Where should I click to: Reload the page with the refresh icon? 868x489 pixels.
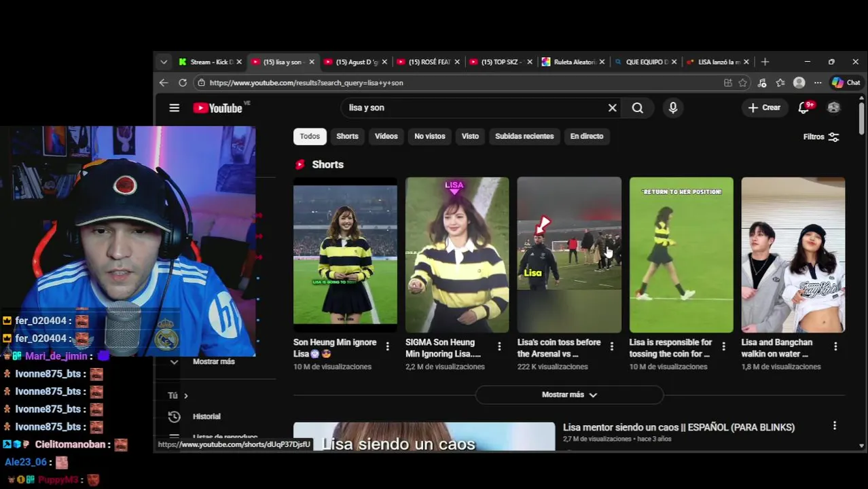[x=183, y=82]
